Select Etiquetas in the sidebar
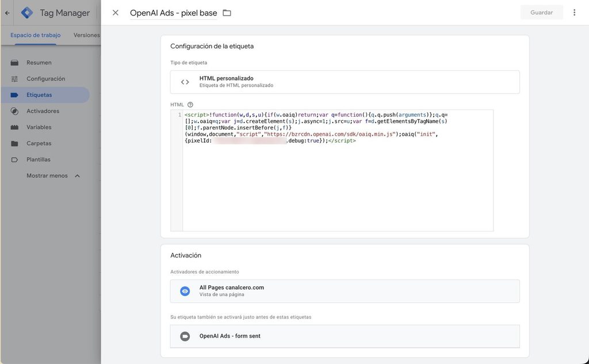Viewport: 589px width, 364px height. (45, 95)
